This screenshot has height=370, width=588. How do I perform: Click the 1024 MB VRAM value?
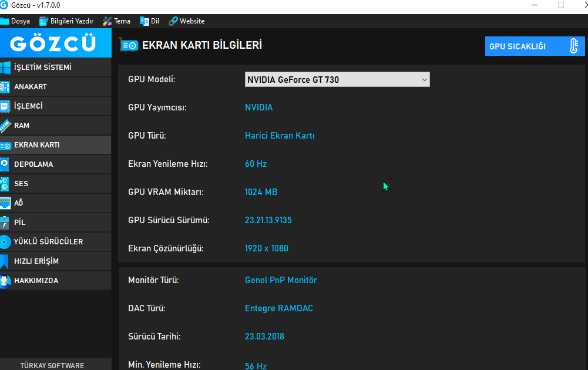click(261, 192)
